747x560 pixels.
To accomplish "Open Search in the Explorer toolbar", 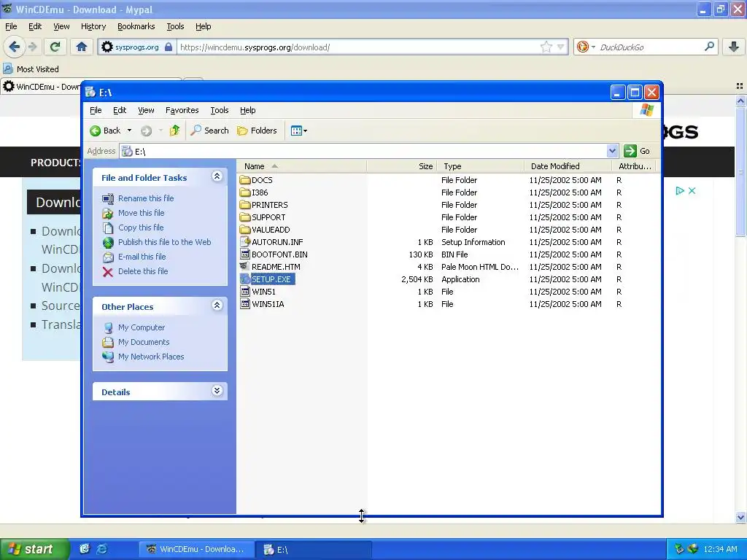I will pos(209,131).
